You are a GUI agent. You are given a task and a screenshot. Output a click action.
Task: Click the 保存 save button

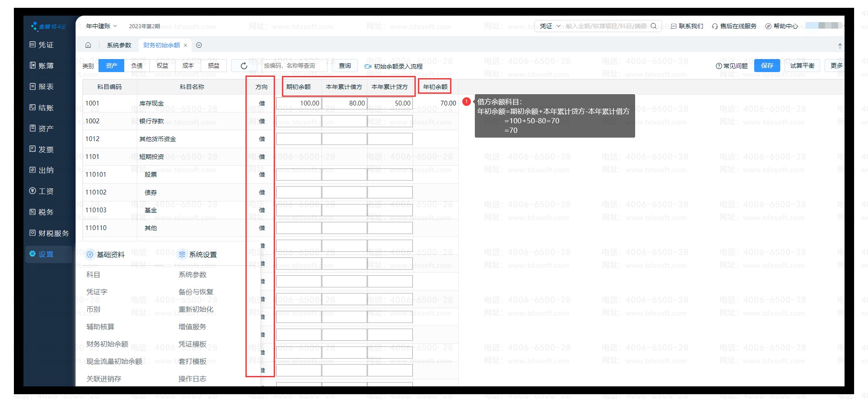click(767, 66)
